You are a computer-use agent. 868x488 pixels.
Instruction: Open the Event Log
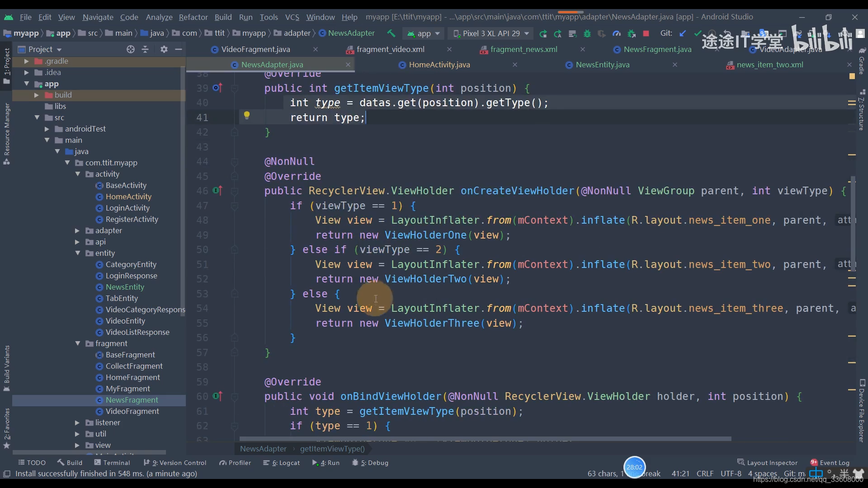click(830, 463)
